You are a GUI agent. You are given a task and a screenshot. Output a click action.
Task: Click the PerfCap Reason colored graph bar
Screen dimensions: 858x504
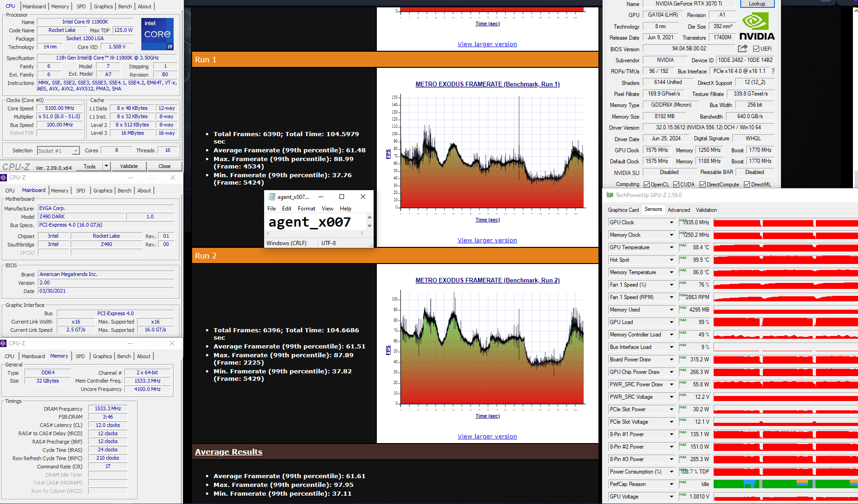[785, 484]
